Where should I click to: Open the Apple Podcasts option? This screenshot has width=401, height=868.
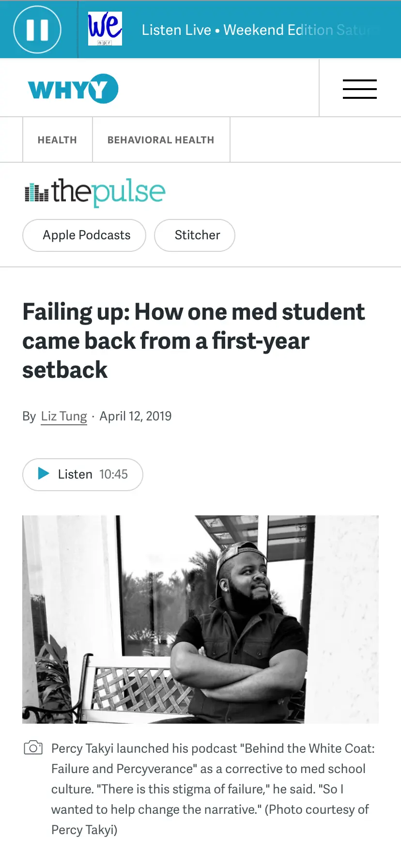click(x=84, y=235)
